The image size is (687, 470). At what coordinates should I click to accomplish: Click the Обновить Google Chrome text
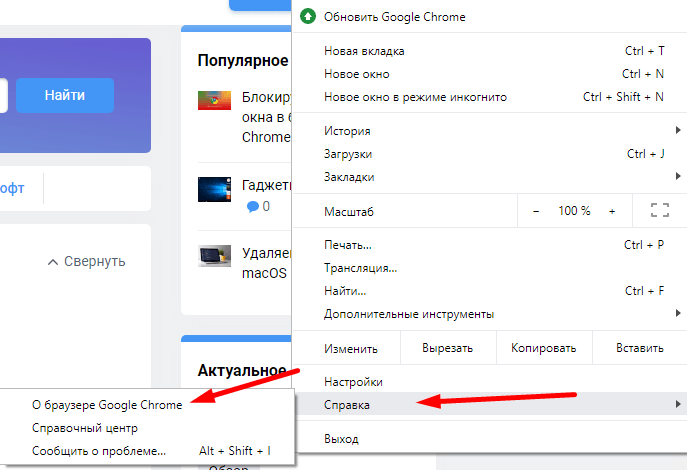pyautogui.click(x=395, y=17)
